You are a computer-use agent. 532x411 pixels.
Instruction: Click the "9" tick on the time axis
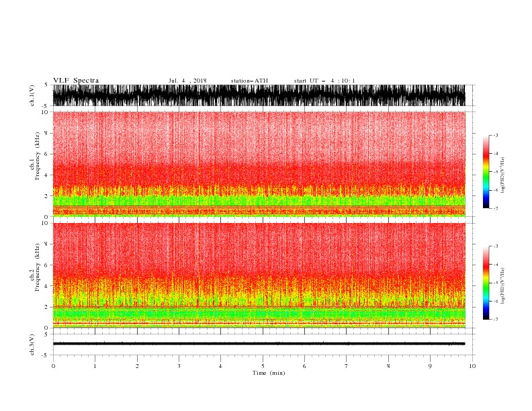[430, 366]
